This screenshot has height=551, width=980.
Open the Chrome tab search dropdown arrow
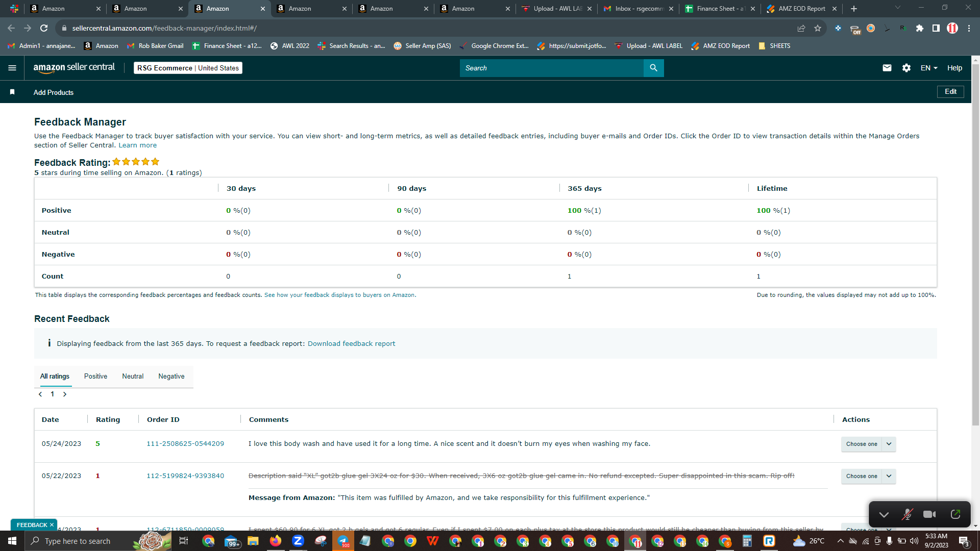pos(898,8)
